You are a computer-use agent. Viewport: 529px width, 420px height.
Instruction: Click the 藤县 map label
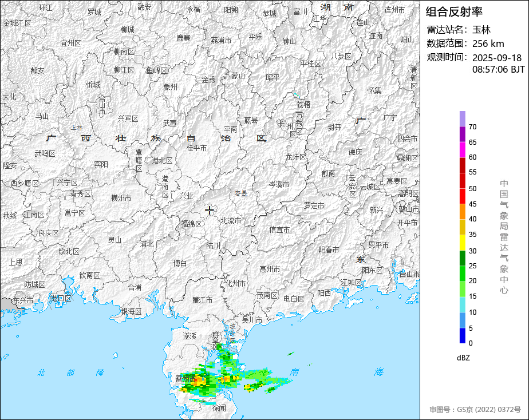251,120
